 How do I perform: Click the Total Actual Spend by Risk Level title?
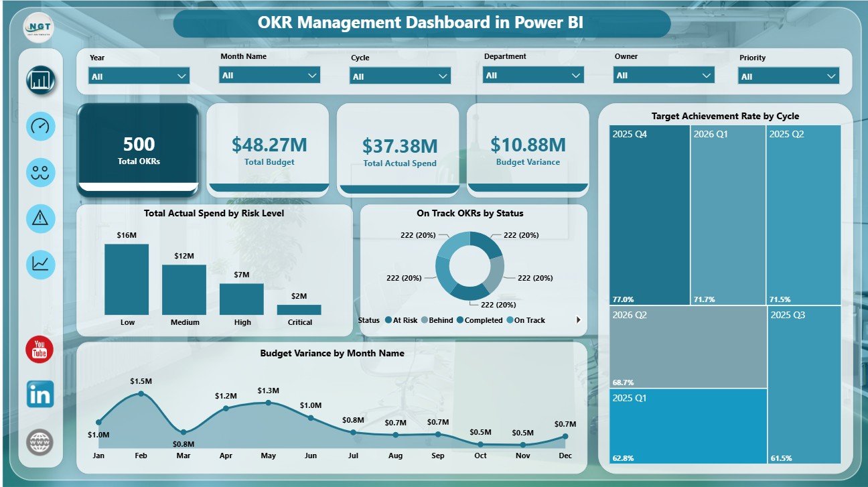214,214
